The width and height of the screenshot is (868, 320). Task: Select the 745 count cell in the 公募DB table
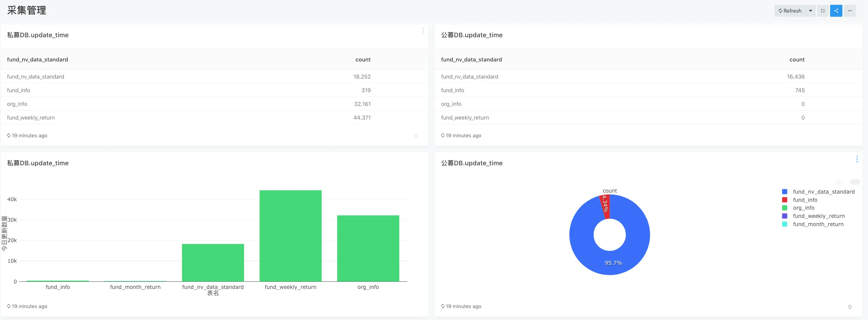coord(800,90)
